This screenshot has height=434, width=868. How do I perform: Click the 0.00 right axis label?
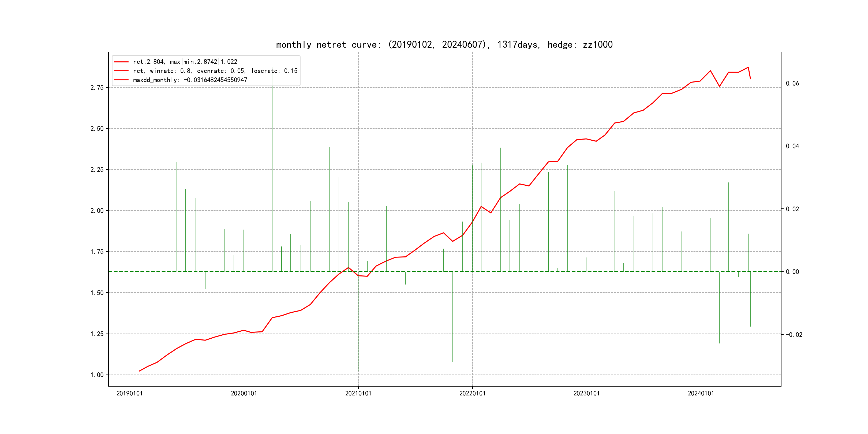[792, 272]
